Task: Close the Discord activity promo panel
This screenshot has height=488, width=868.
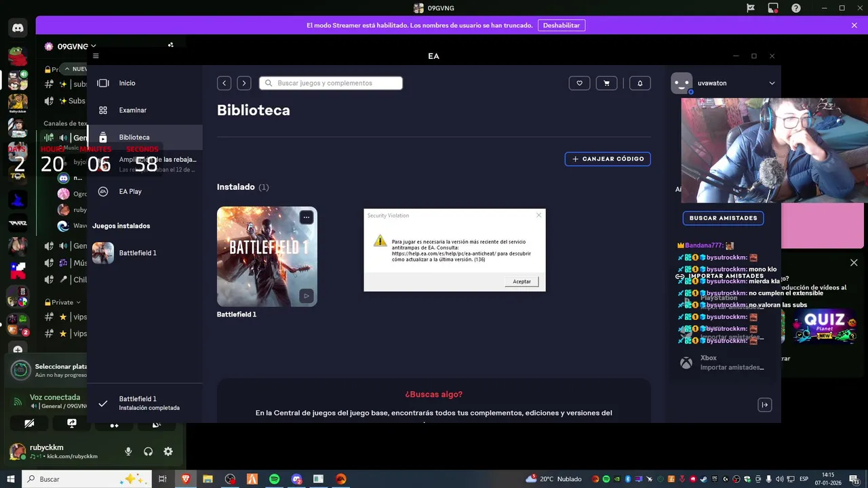Action: point(854,262)
